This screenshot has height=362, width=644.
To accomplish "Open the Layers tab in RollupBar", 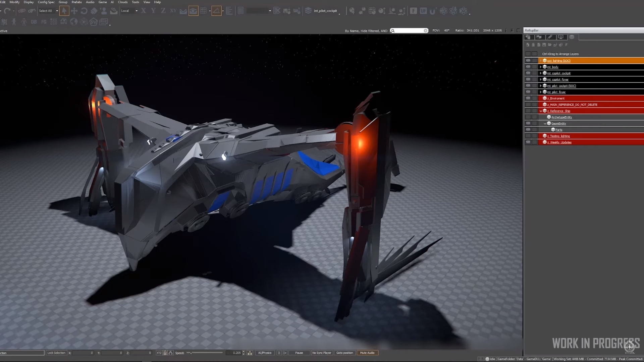I will (572, 37).
